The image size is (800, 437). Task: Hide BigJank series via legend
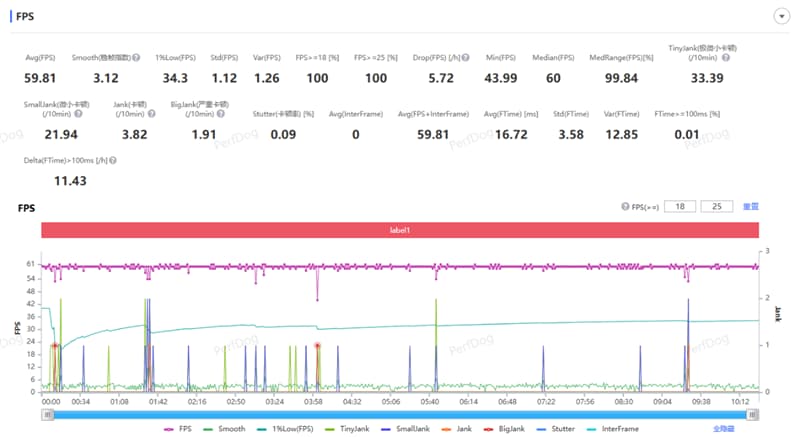pyautogui.click(x=504, y=429)
